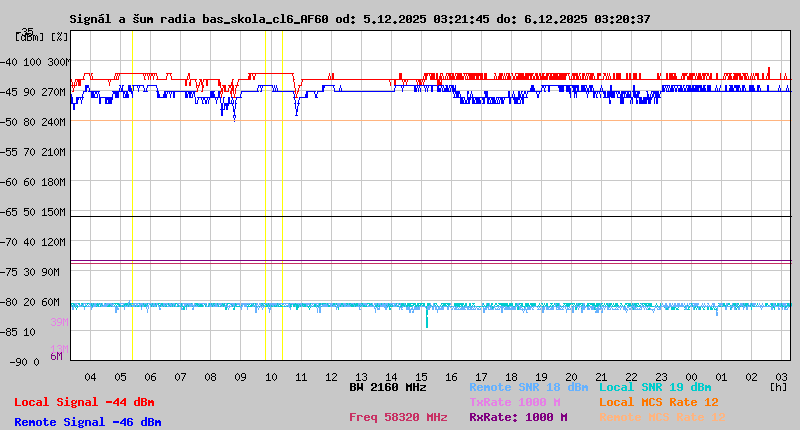Select the Local SNR 19 dBm legend entry
Viewport: 800px width, 430px height.
654,387
